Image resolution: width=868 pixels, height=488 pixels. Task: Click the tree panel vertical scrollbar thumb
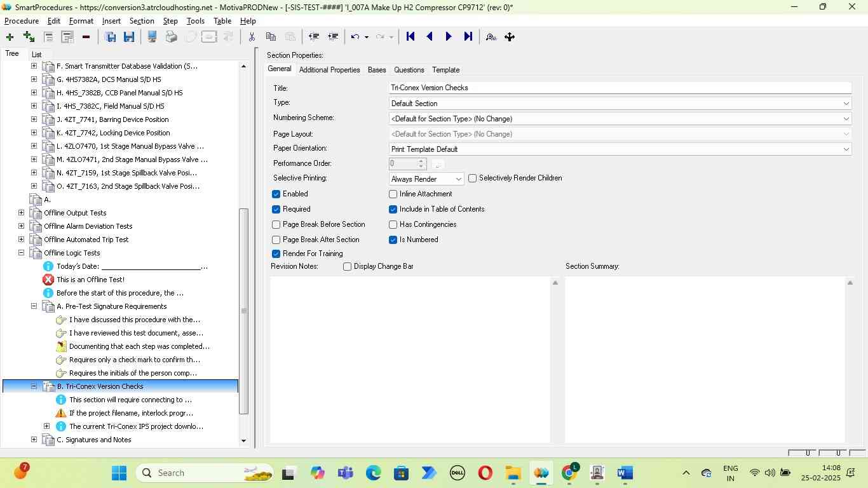point(243,311)
